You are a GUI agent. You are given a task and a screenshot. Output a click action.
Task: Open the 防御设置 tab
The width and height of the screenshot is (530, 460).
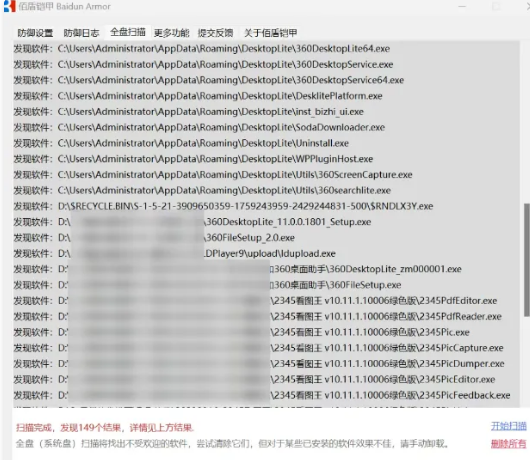pyautogui.click(x=35, y=33)
